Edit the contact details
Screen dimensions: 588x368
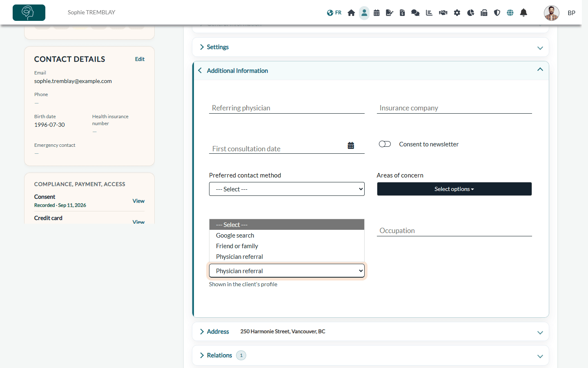tap(140, 59)
